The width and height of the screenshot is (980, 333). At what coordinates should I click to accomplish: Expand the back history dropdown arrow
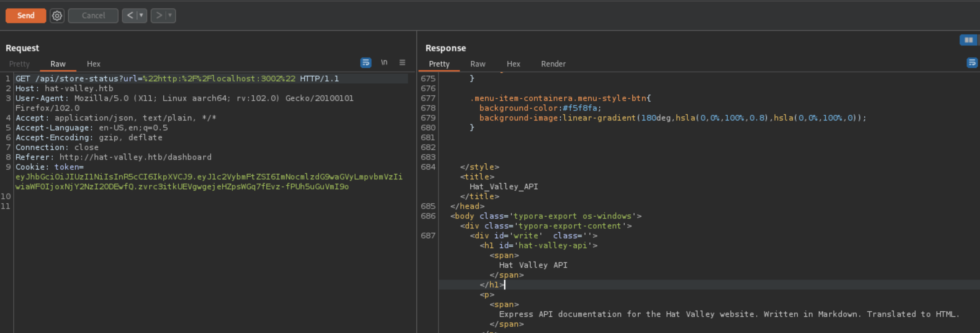(142, 16)
